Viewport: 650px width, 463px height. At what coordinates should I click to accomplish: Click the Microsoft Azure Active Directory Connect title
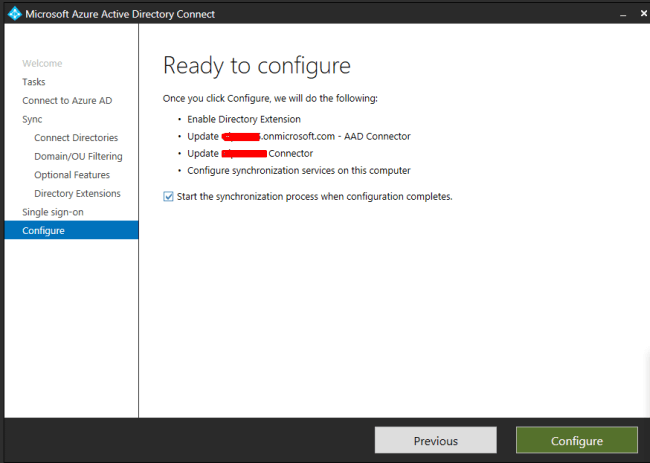pyautogui.click(x=120, y=14)
